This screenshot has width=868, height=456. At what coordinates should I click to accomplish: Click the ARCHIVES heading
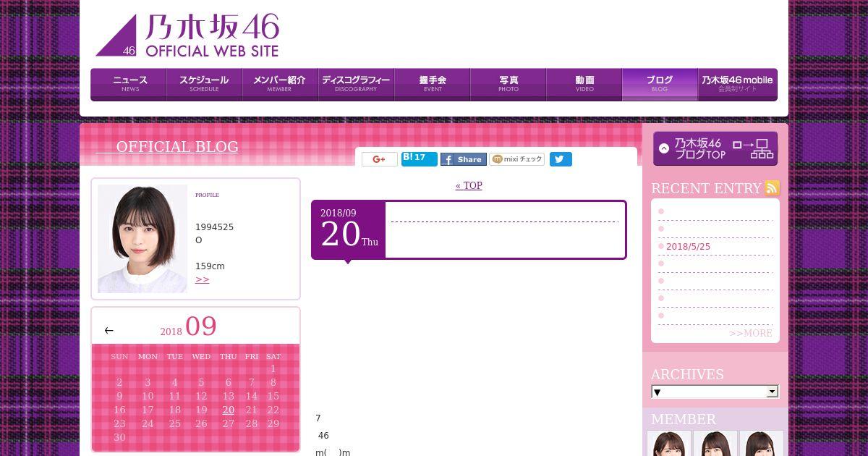click(687, 374)
